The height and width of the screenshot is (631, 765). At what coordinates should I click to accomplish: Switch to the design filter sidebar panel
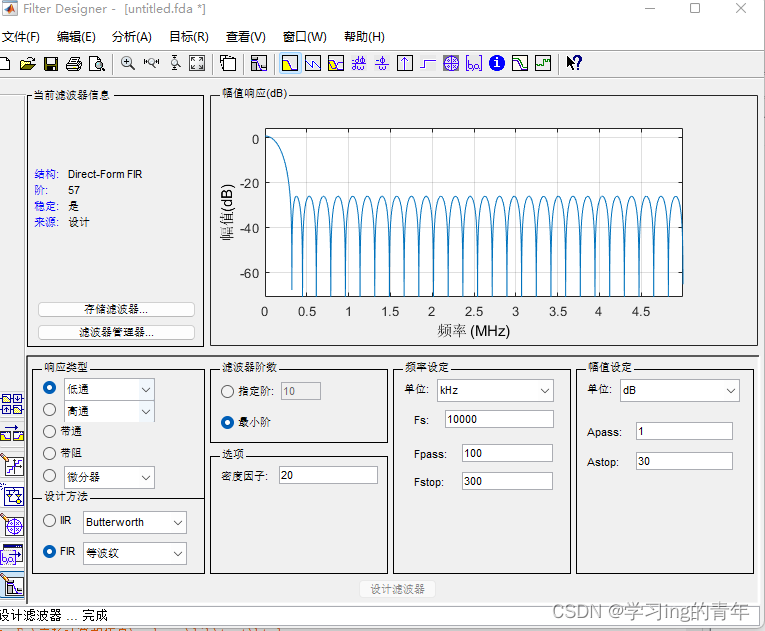tap(12, 585)
